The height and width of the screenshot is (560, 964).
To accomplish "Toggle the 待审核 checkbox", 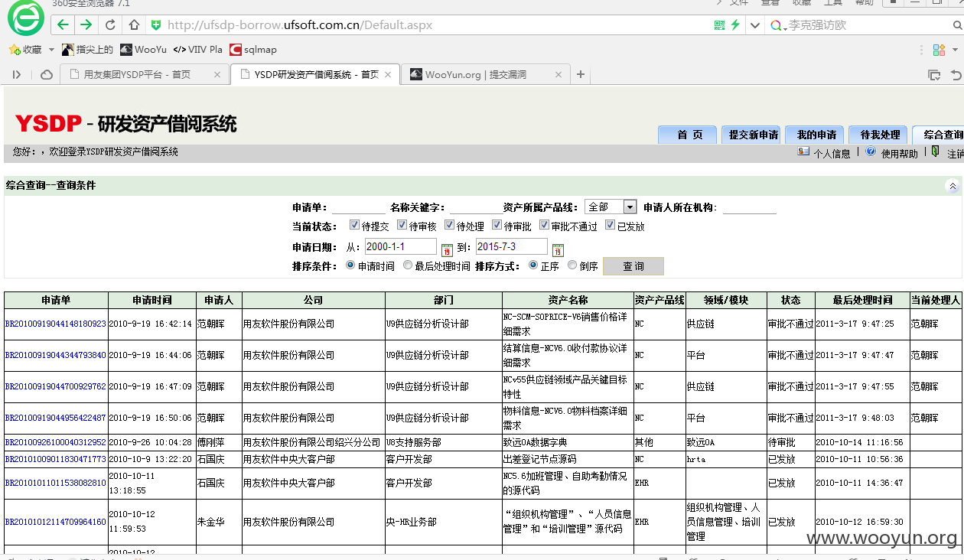I will click(402, 225).
